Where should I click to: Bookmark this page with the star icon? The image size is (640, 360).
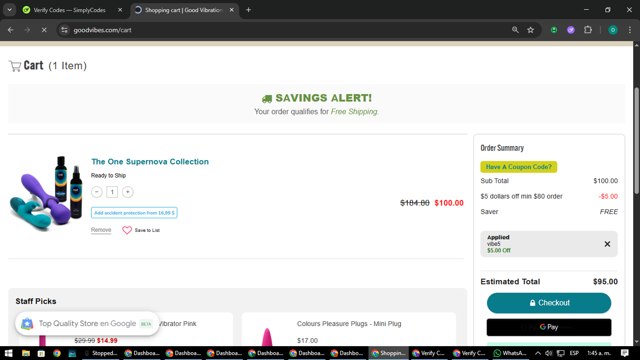point(531,30)
